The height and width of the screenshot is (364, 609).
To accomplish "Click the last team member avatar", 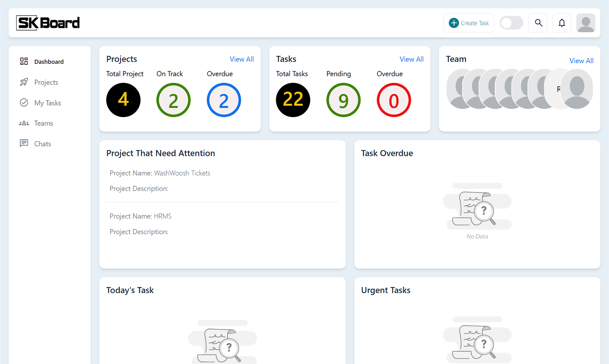I will point(577,89).
